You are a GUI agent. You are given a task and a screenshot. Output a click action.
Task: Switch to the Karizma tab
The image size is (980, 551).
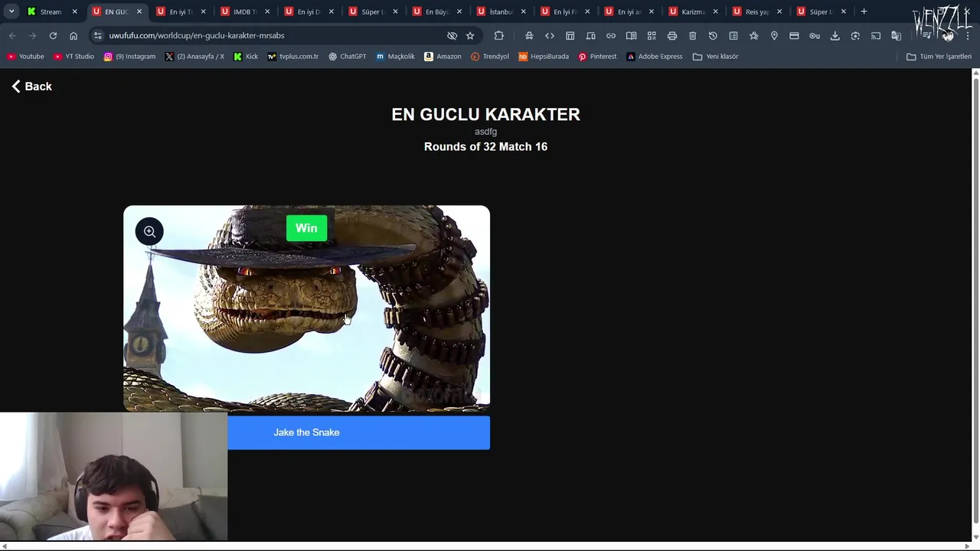click(693, 11)
